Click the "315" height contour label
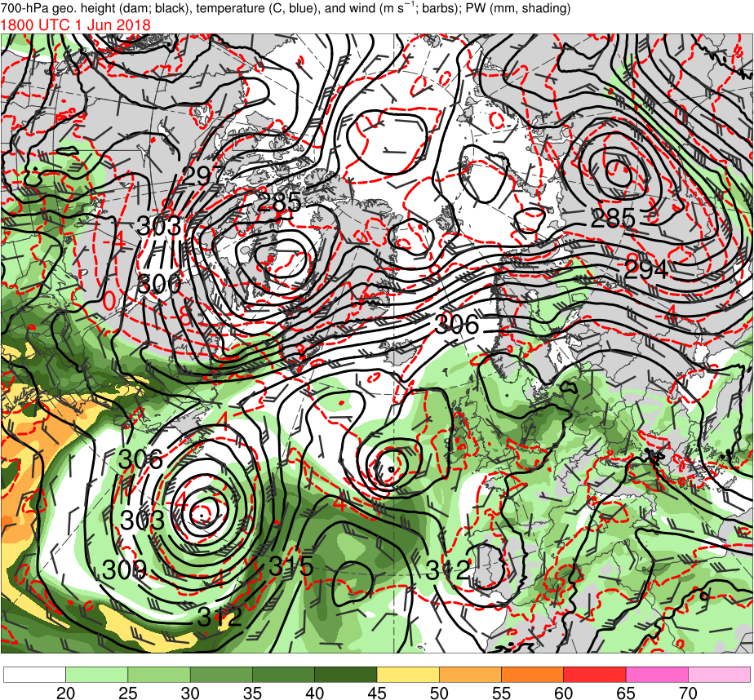The width and height of the screenshot is (754, 700). [291, 566]
